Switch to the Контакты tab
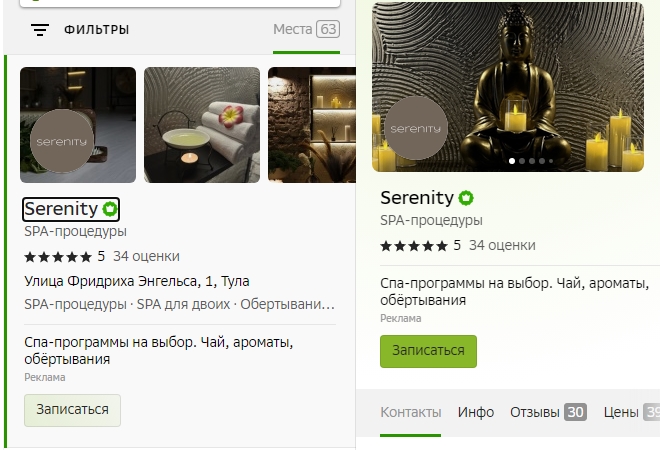Screen dimensions: 660x450 (411, 412)
